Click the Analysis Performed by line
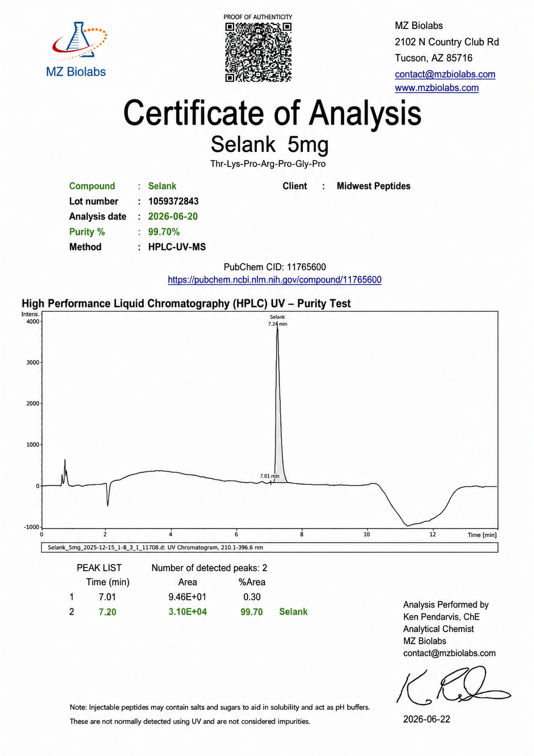Image resolution: width=534 pixels, height=756 pixels. tap(446, 604)
